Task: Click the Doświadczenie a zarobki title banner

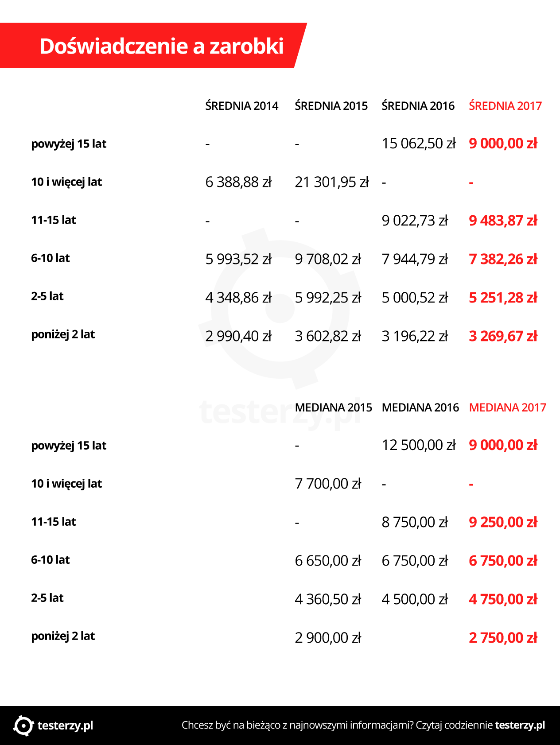Action: tap(153, 46)
